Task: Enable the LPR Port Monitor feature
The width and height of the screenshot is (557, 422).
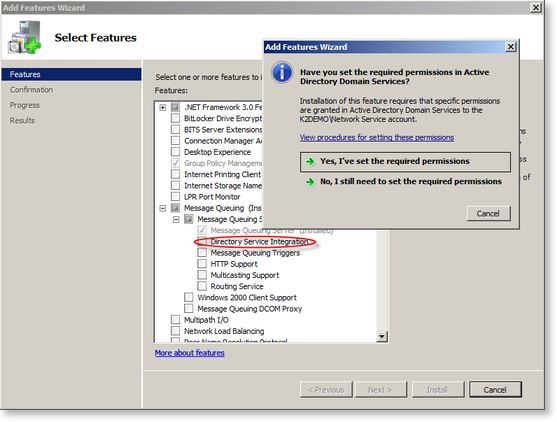Action: click(x=175, y=196)
